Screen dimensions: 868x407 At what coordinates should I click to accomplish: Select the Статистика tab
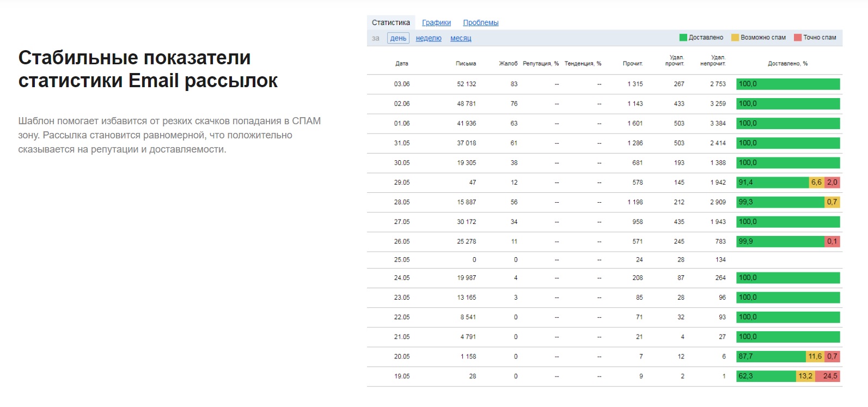point(391,22)
